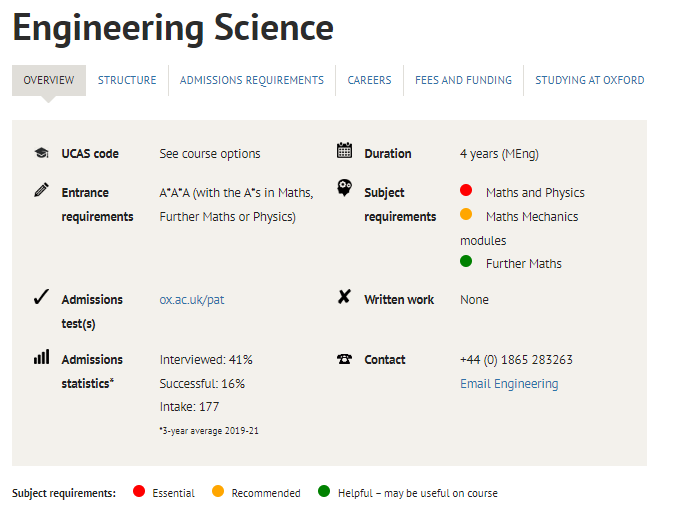Screen dimensions: 684x510
Task: Click the graduation cap UCAS code icon
Action: [41, 153]
